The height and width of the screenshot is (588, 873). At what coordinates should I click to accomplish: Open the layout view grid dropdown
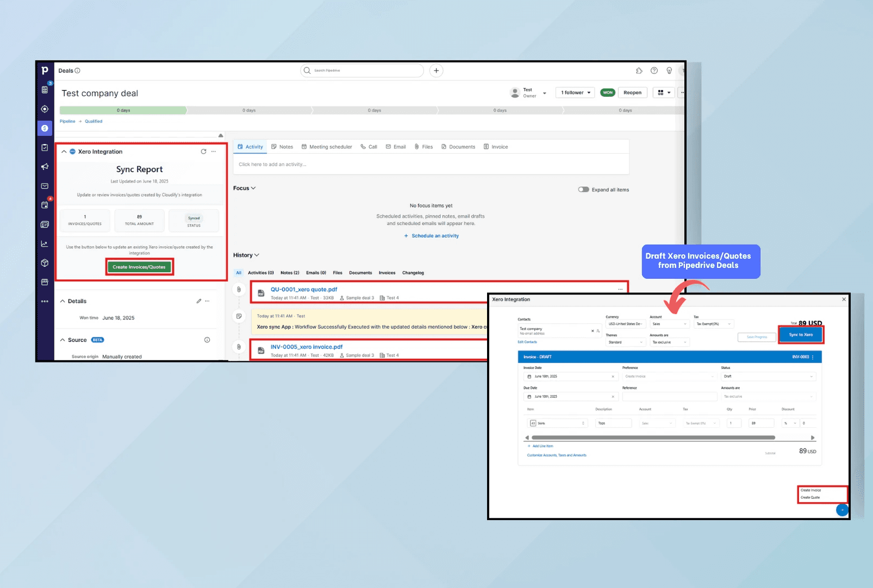(x=664, y=93)
